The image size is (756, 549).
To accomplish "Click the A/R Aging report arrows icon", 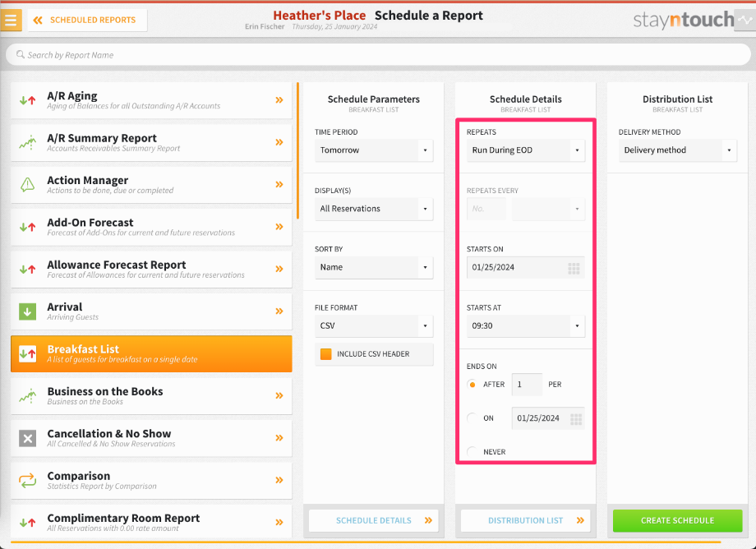I will (27, 100).
